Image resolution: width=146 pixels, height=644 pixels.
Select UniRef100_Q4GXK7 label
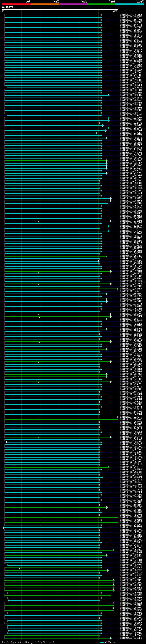pos(131,289)
